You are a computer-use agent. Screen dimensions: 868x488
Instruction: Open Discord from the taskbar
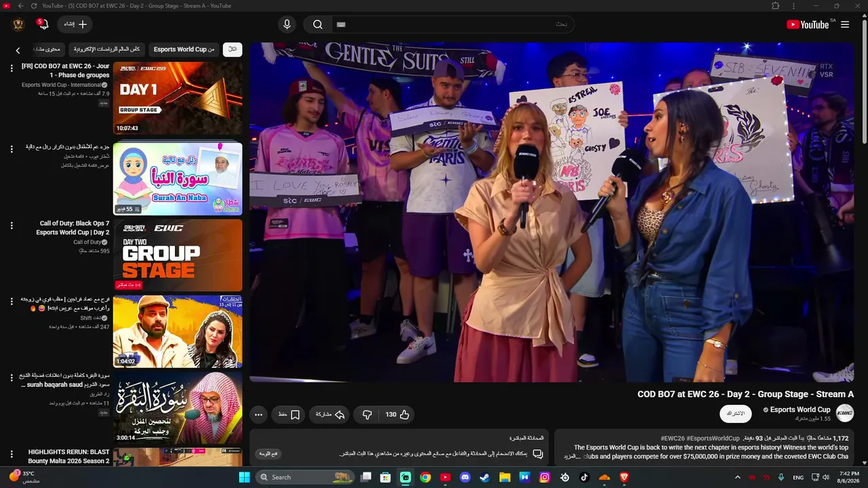coord(465,477)
